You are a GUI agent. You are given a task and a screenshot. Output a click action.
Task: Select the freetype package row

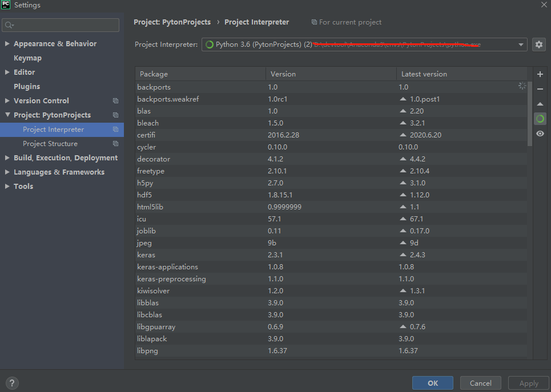(x=331, y=171)
